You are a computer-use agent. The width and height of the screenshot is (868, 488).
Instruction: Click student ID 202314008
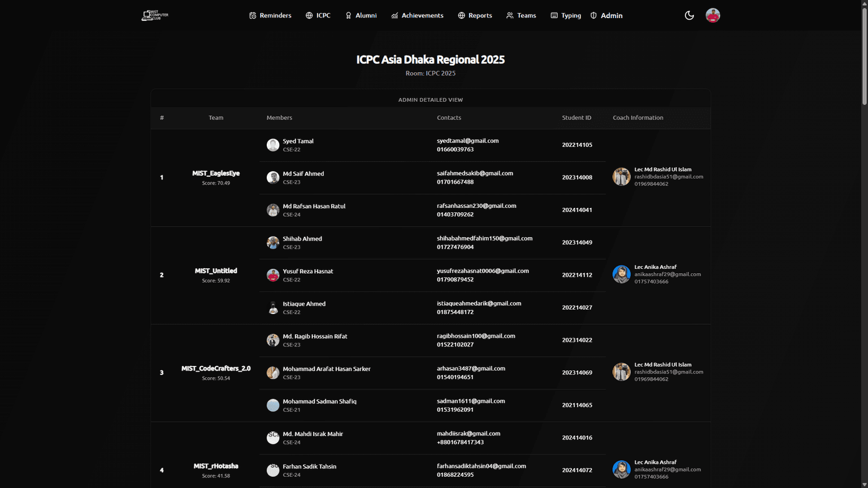577,177
